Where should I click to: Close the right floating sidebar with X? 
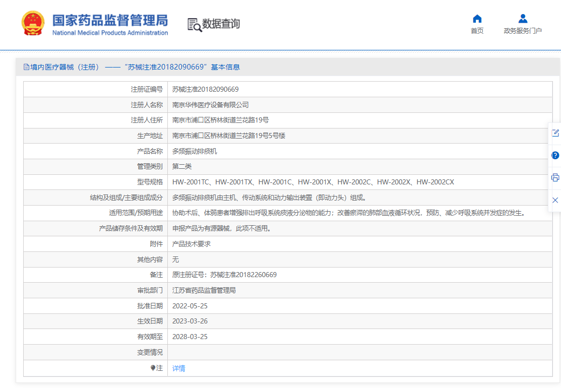click(555, 200)
